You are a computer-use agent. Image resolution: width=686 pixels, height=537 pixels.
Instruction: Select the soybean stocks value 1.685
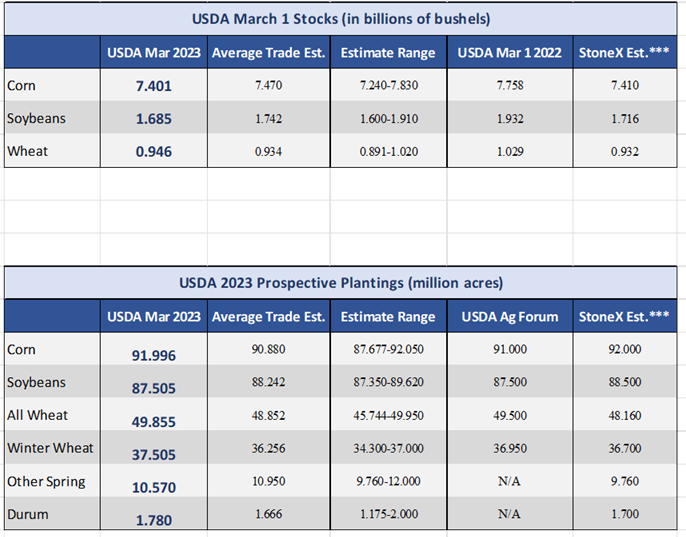pyautogui.click(x=153, y=119)
